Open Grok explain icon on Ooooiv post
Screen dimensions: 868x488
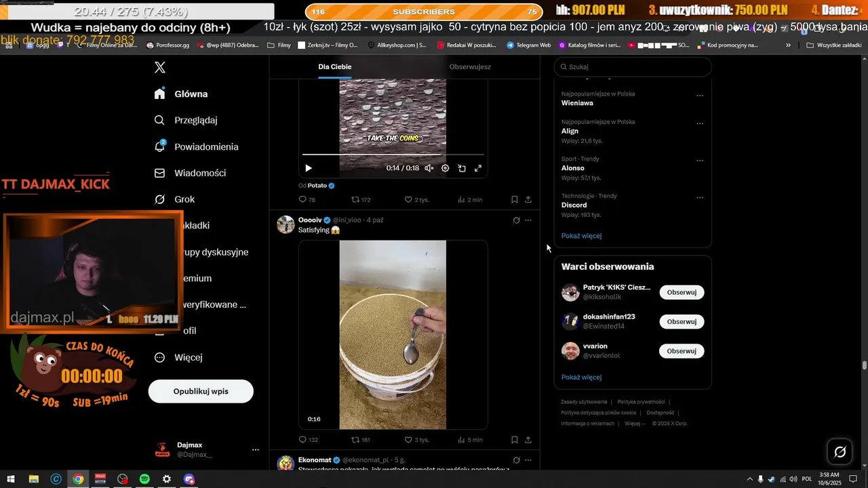tap(516, 220)
